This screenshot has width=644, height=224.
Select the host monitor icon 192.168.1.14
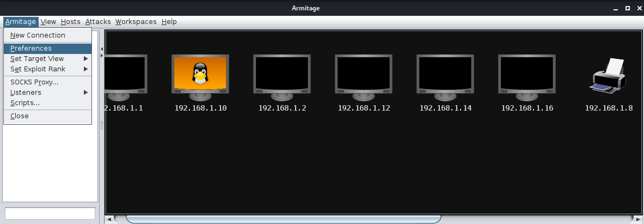click(445, 77)
